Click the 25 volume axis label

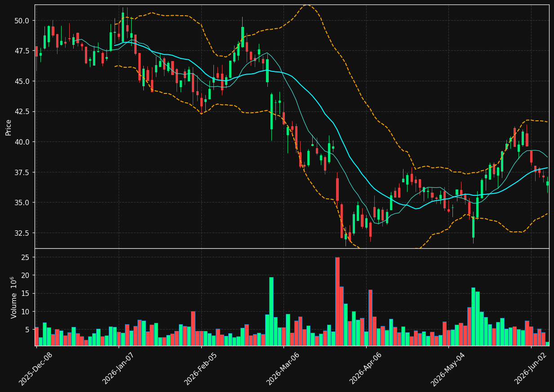tap(26, 257)
